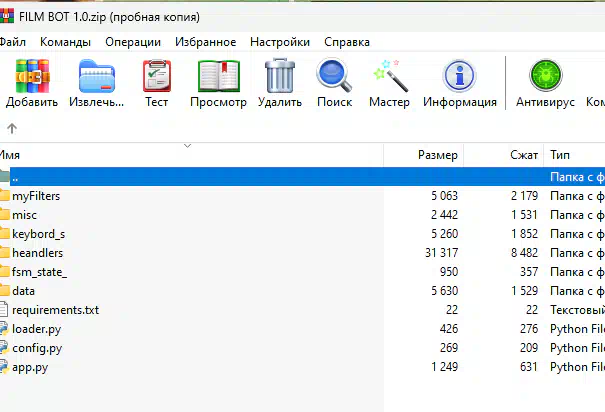605x412 pixels.
Task: Open the Просмотр (View) book icon
Action: click(x=219, y=76)
